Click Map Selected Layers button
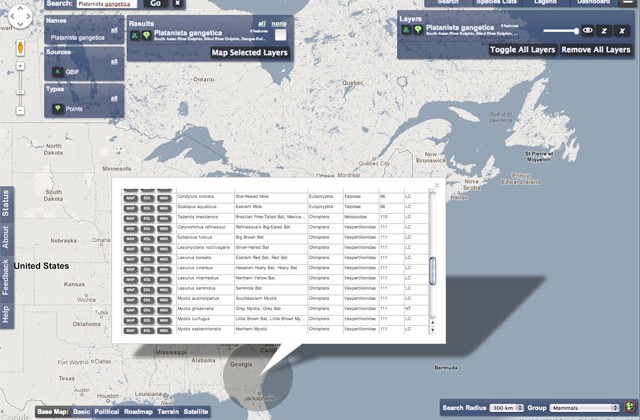Image resolution: width=640 pixels, height=420 pixels. click(x=249, y=53)
